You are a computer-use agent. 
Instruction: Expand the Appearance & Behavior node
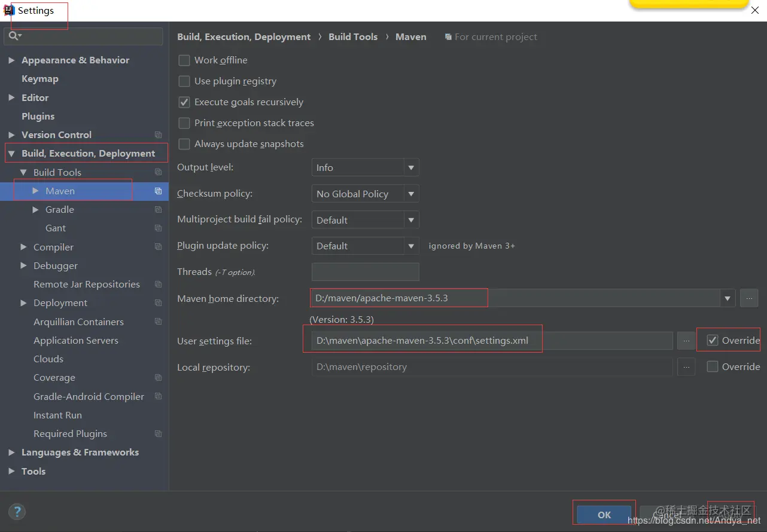(11, 60)
